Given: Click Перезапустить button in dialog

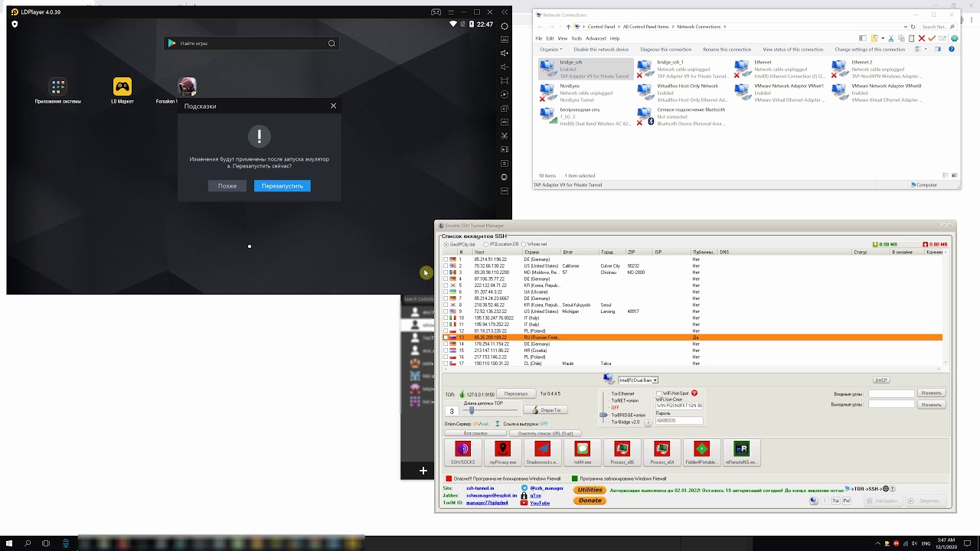Looking at the screenshot, I should click(283, 186).
